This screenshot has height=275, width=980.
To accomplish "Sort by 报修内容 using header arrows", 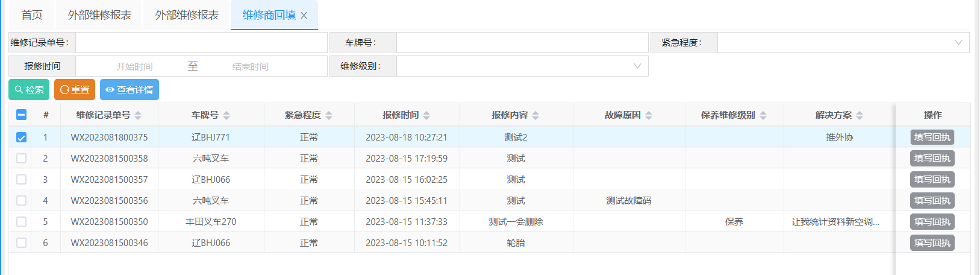I will [535, 115].
